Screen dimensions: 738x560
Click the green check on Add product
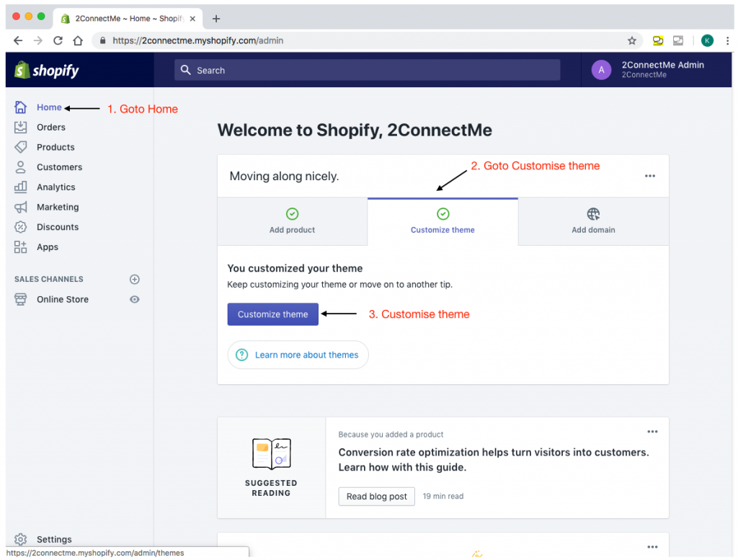293,214
